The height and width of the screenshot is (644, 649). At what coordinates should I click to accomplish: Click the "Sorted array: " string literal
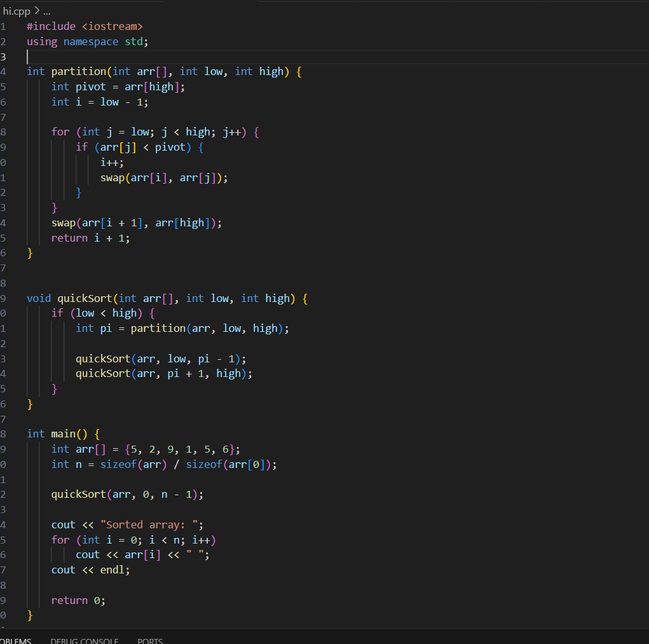(x=149, y=525)
